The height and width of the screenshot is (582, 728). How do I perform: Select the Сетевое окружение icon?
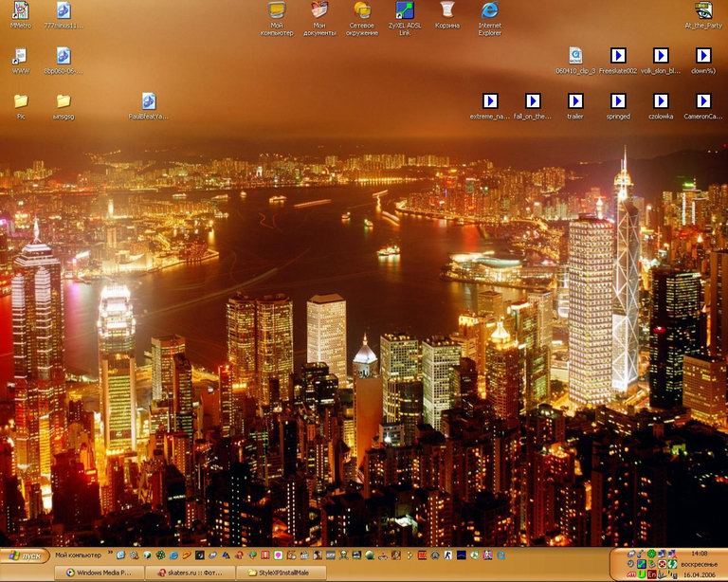[x=362, y=11]
